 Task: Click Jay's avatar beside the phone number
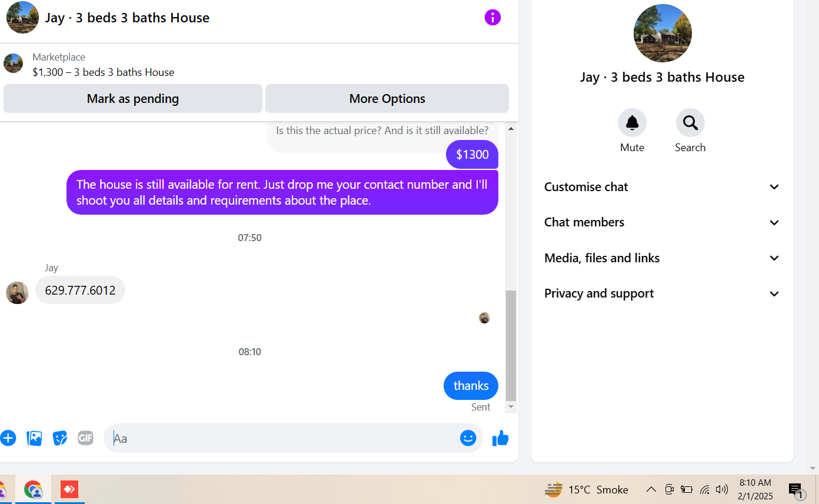tap(17, 293)
